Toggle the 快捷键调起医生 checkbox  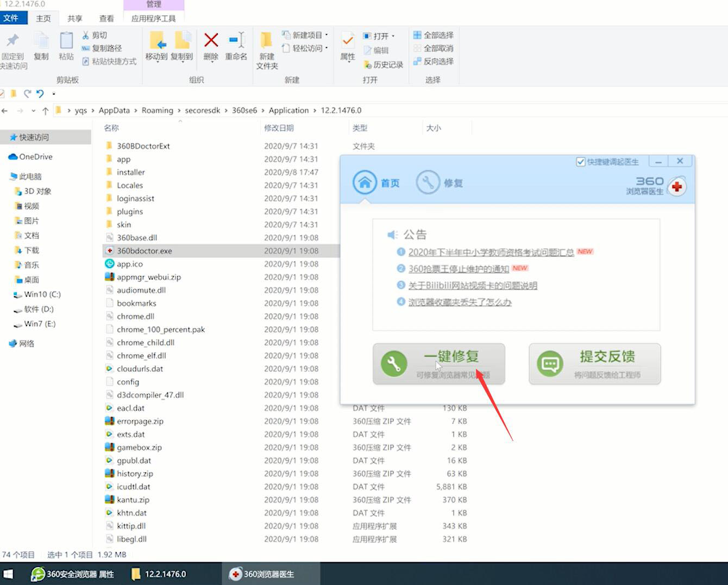(x=581, y=162)
